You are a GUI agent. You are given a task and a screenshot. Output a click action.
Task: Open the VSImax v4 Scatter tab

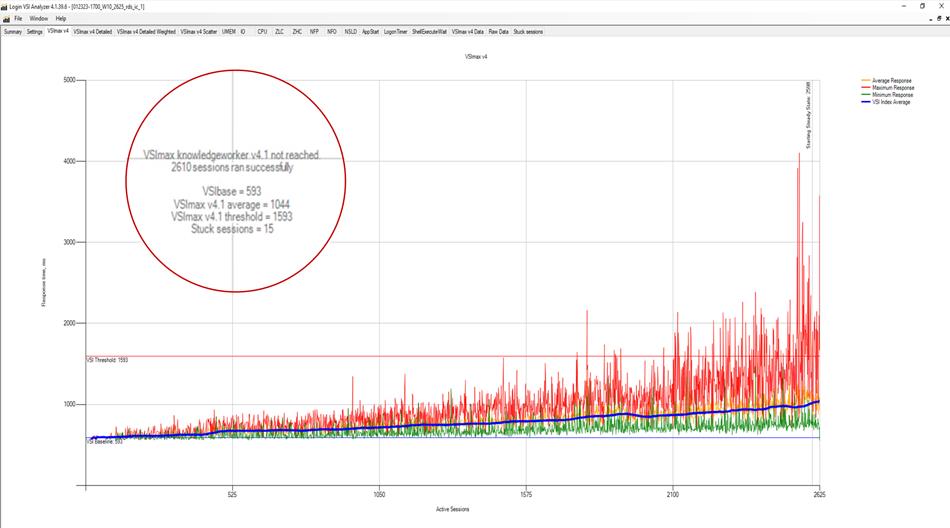(x=199, y=32)
